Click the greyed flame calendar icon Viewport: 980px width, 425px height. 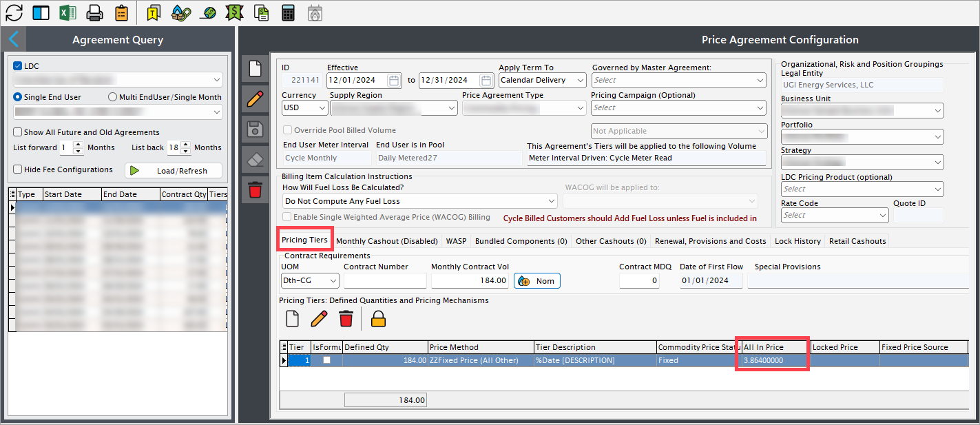tap(315, 12)
